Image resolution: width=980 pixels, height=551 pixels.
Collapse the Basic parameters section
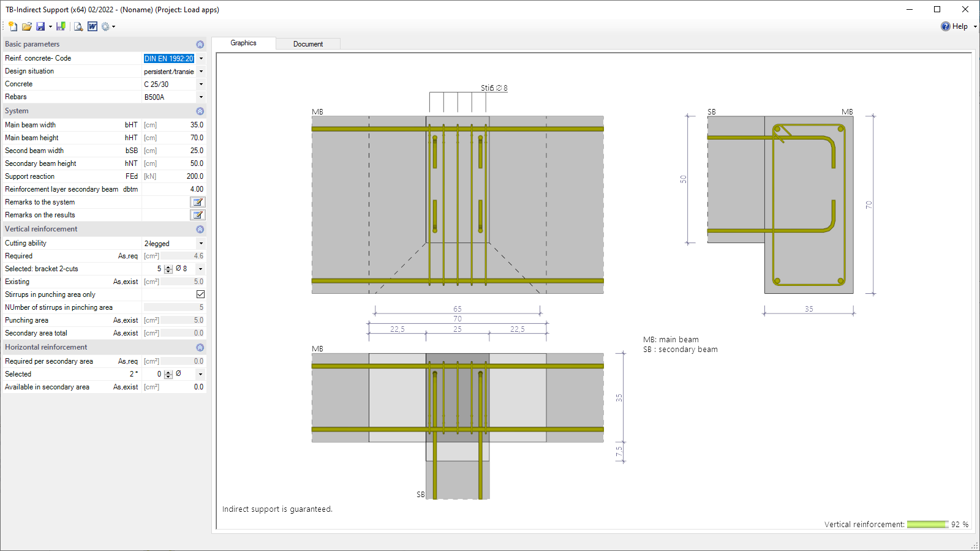point(200,44)
